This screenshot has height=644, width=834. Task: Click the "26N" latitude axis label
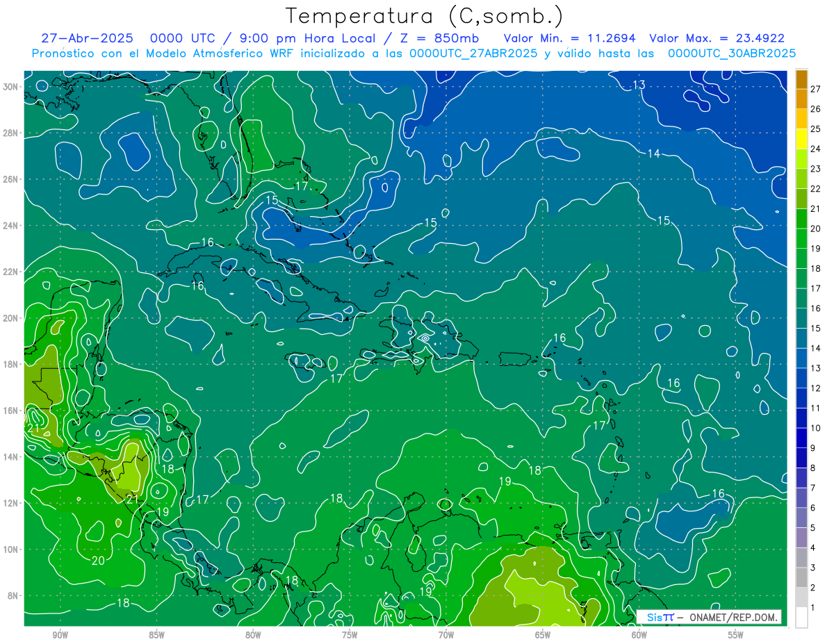(x=10, y=179)
